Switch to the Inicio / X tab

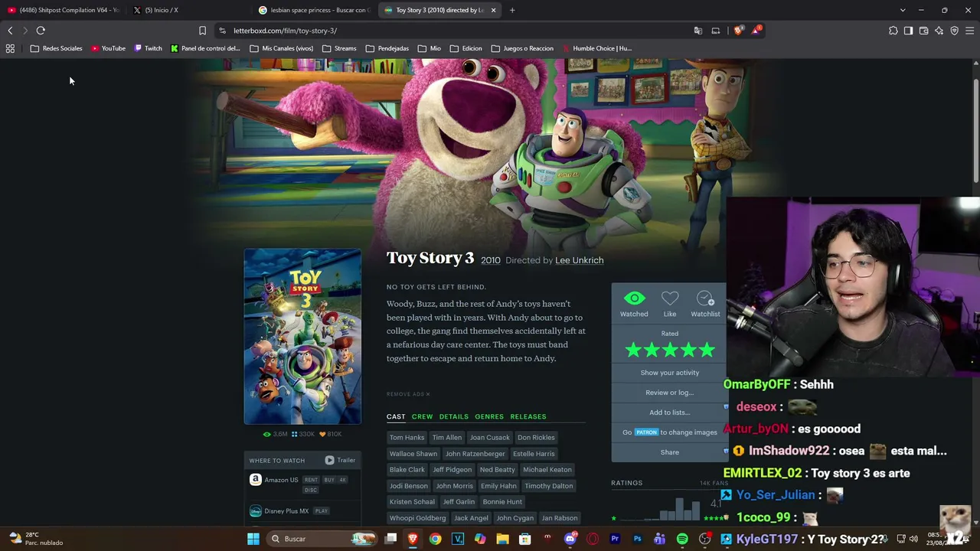tap(188, 10)
